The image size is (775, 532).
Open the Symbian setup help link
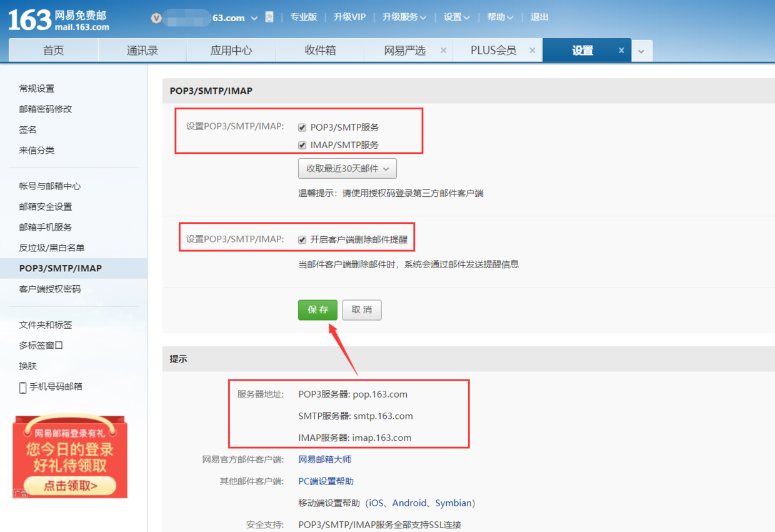click(x=453, y=503)
